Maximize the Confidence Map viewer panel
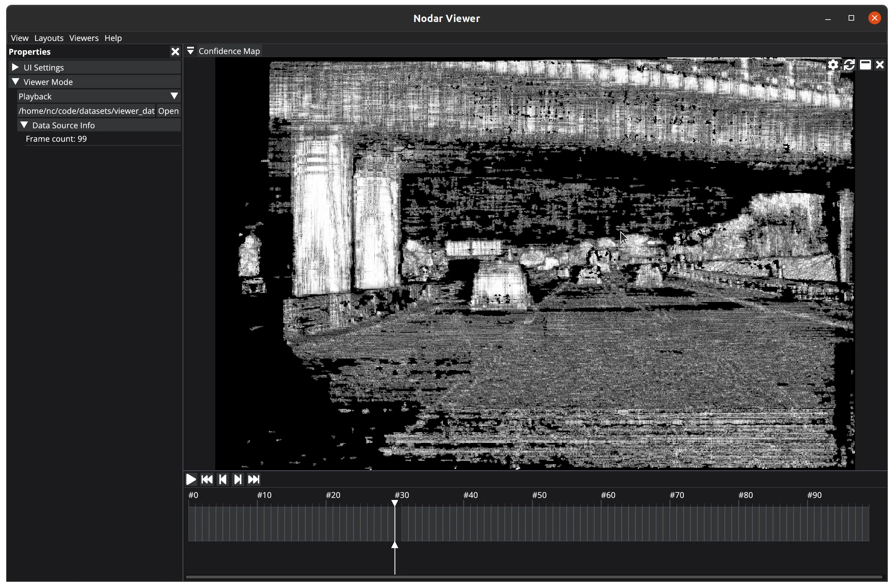 (x=865, y=65)
